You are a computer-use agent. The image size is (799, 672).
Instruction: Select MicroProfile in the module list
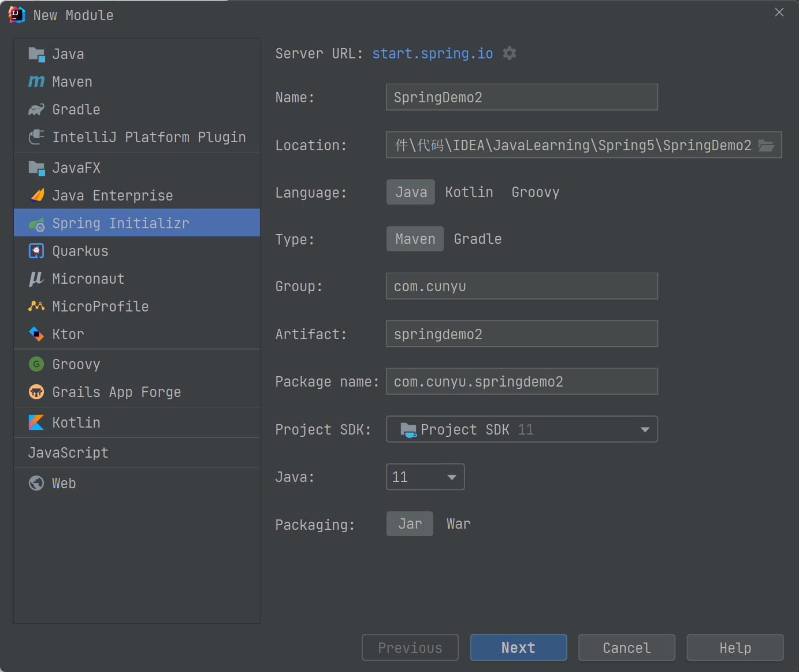pos(101,307)
